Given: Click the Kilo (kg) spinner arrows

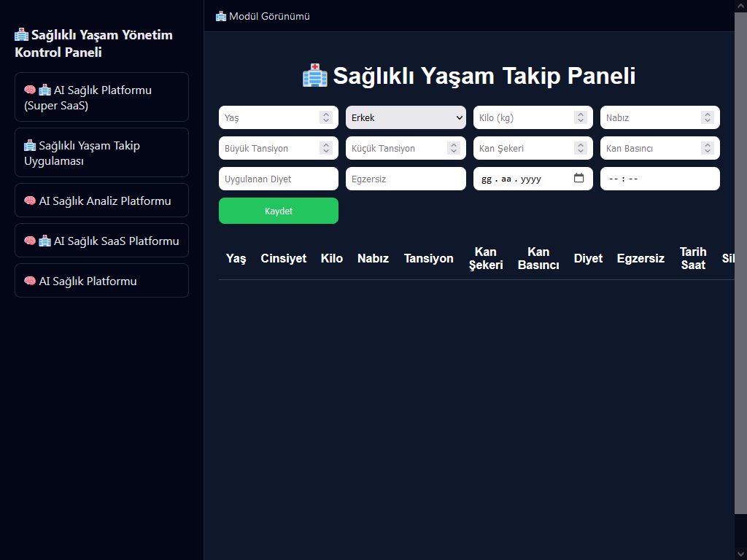Looking at the screenshot, I should click(x=580, y=117).
